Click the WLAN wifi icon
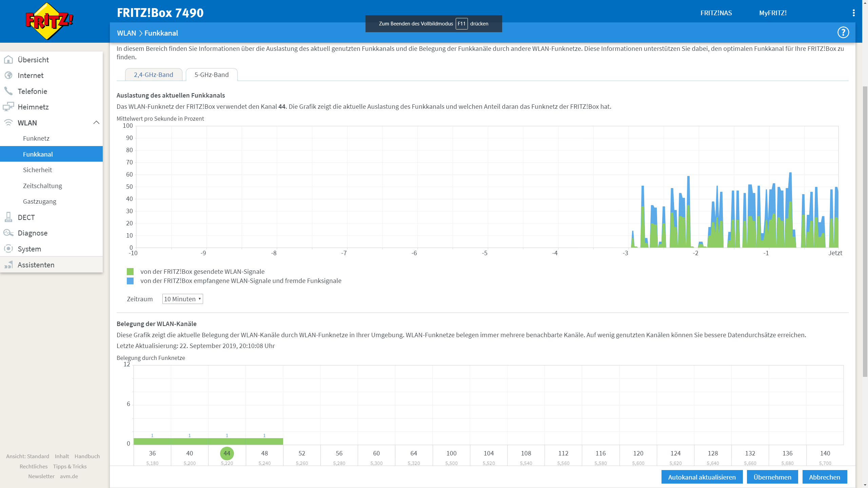 (8, 123)
